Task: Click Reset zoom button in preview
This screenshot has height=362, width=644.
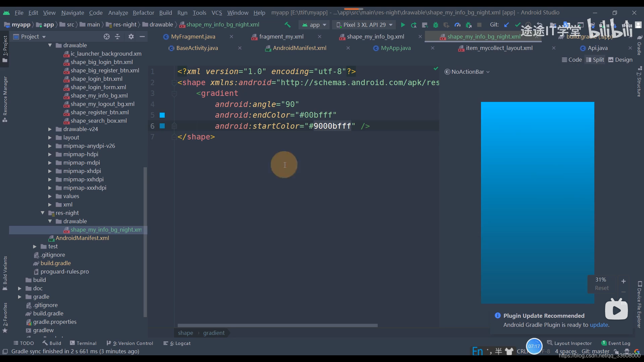Action: [602, 288]
